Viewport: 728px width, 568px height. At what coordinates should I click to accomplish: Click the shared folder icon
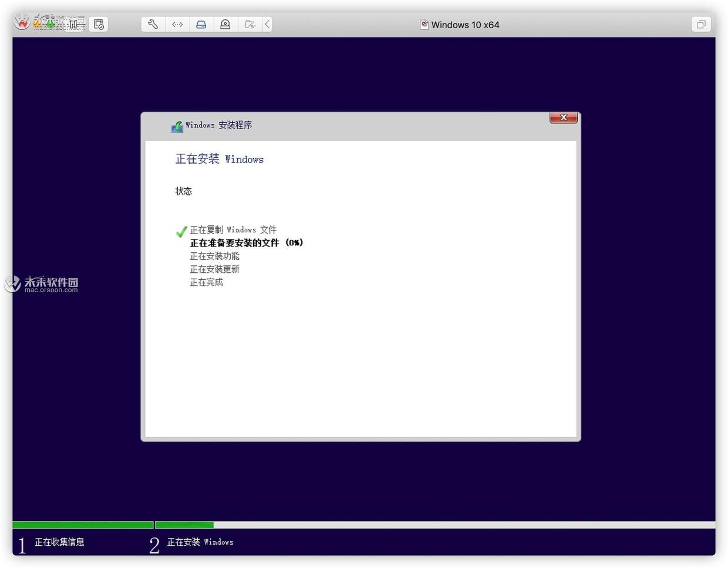tap(250, 24)
